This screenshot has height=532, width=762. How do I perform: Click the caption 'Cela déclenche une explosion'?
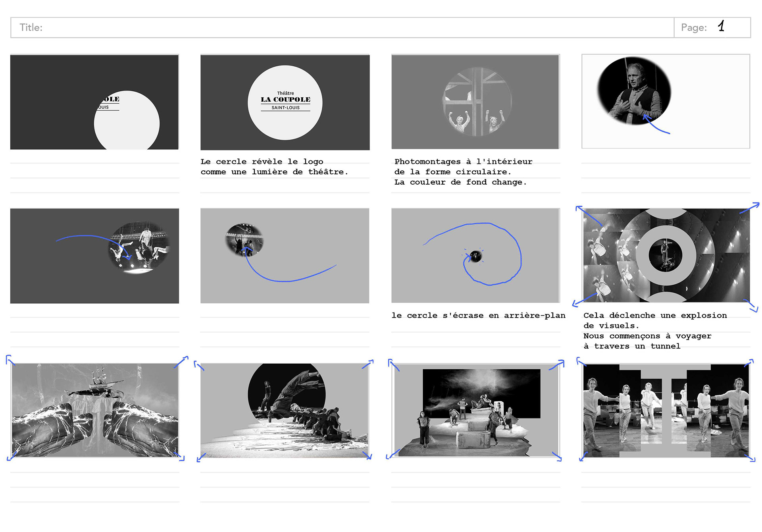click(655, 316)
